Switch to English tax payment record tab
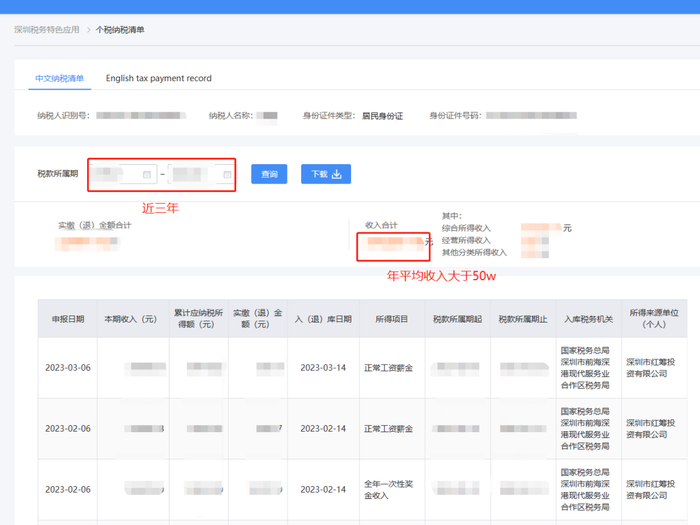 (158, 79)
